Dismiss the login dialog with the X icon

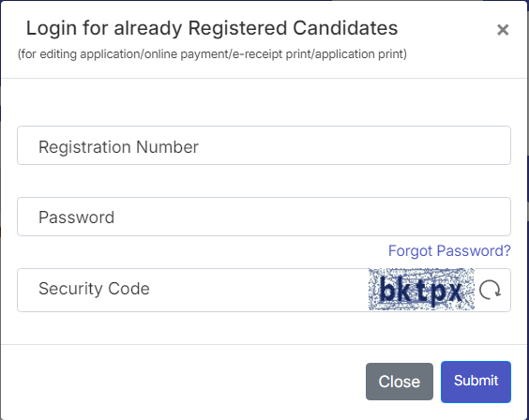pyautogui.click(x=503, y=30)
